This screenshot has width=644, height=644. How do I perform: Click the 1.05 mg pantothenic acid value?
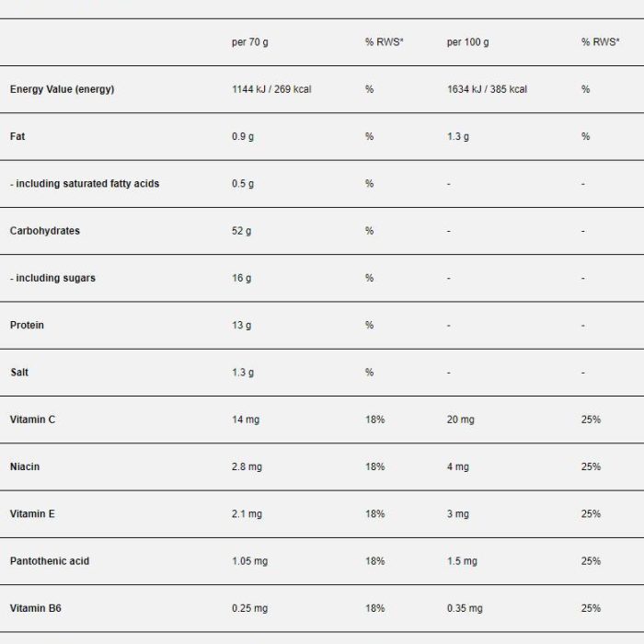pos(249,561)
